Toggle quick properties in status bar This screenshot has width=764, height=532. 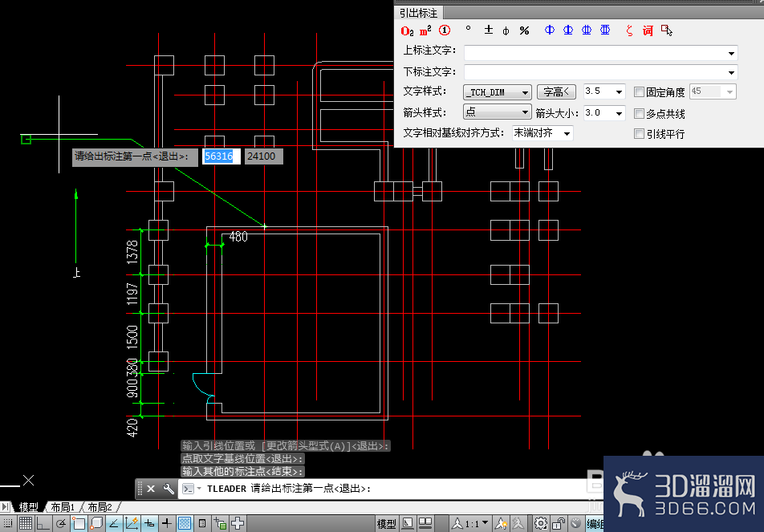[x=202, y=523]
